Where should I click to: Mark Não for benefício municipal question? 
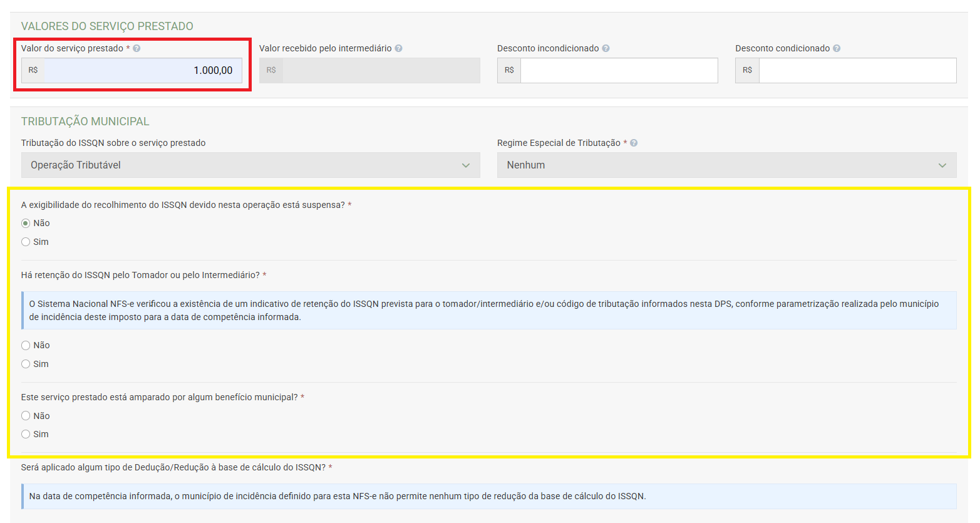[x=26, y=416]
